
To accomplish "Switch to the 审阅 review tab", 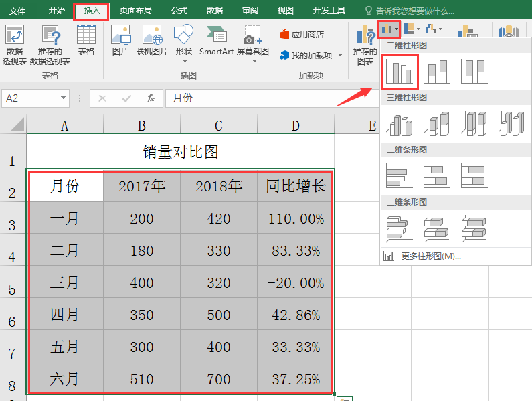I will tap(250, 11).
